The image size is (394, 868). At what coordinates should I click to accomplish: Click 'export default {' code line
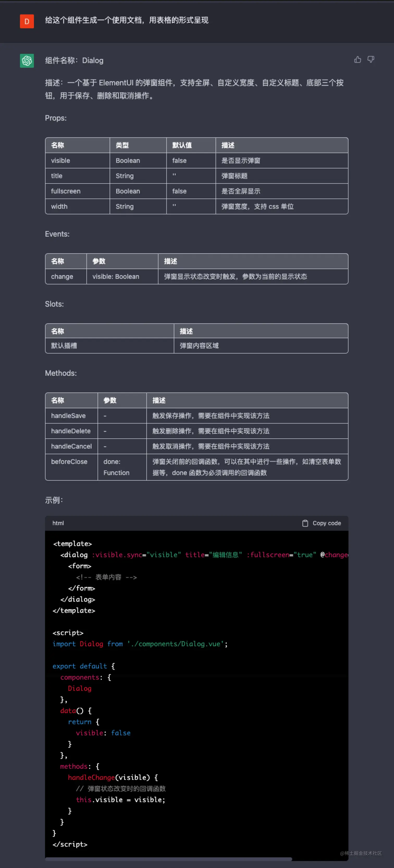[84, 666]
